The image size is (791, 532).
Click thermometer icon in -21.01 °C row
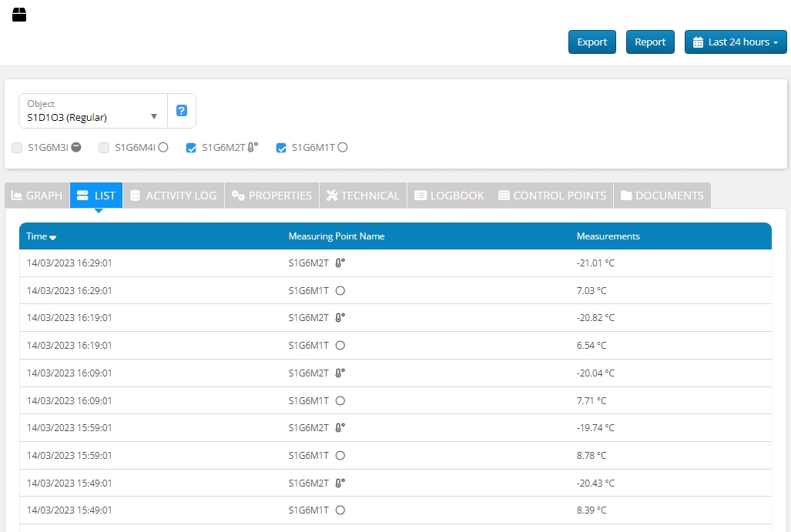pyautogui.click(x=340, y=263)
